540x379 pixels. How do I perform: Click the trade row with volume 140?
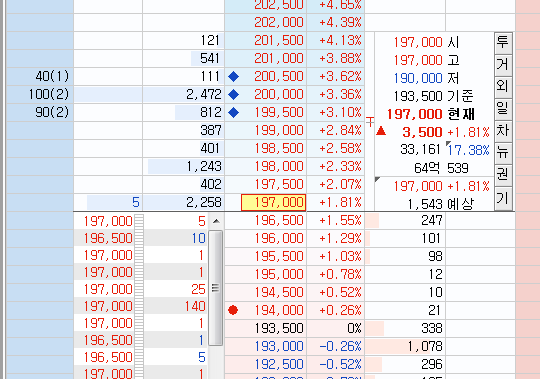coord(140,306)
